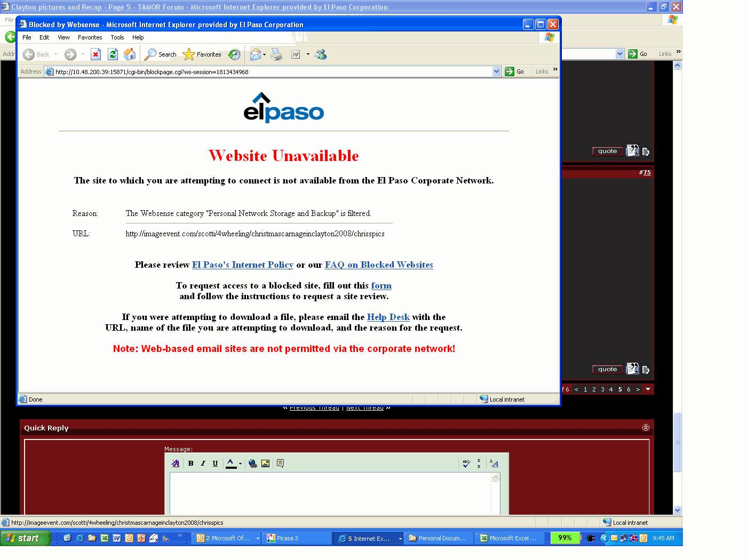This screenshot has height=560, width=747.
Task: Click the Mail envelope toolbar icon
Action: [256, 54]
